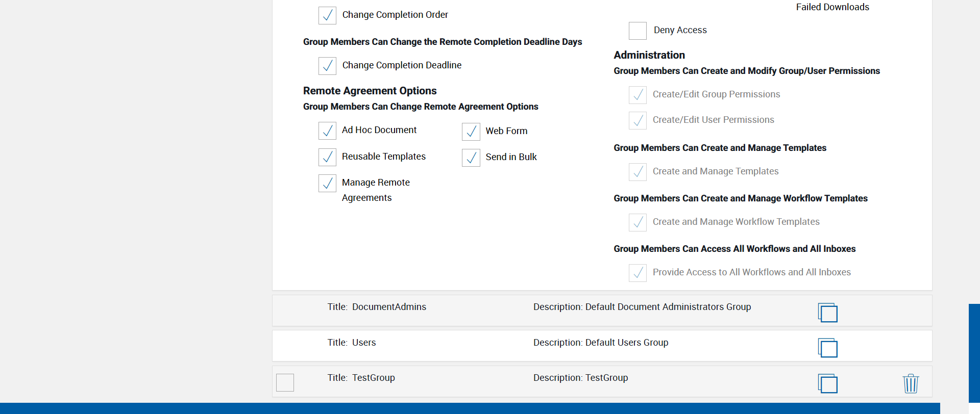
Task: Uncheck the Web Form option
Action: tap(471, 132)
